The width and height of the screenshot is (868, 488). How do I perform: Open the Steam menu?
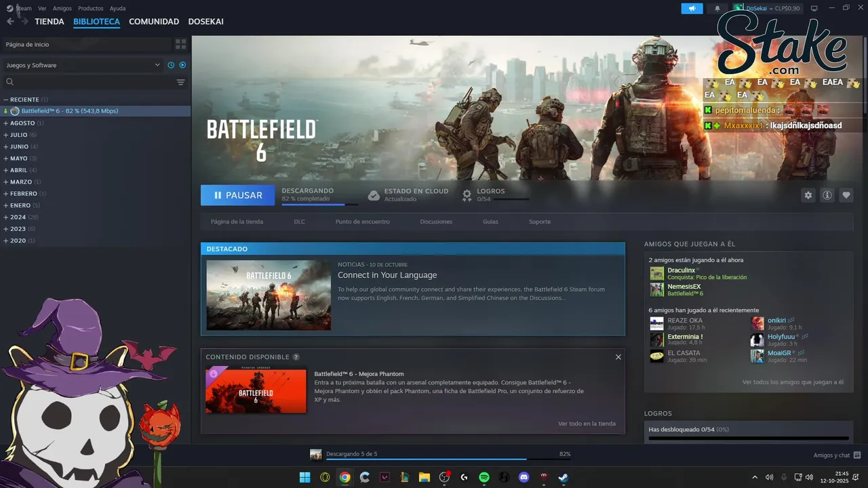click(24, 8)
